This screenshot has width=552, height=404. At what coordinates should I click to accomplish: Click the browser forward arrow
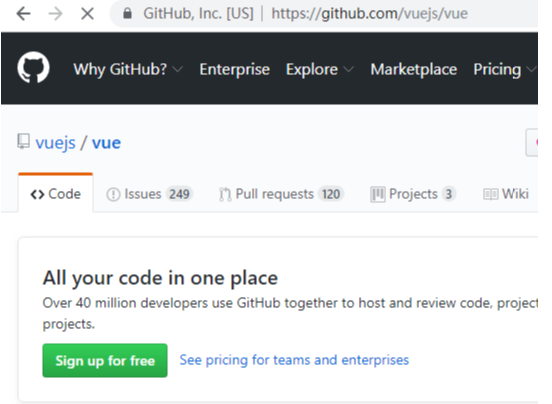click(x=55, y=14)
